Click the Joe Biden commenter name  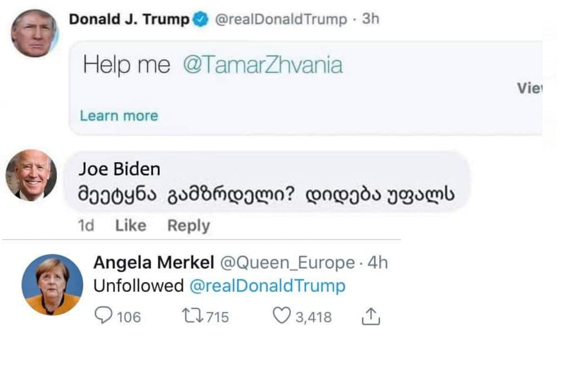(119, 169)
